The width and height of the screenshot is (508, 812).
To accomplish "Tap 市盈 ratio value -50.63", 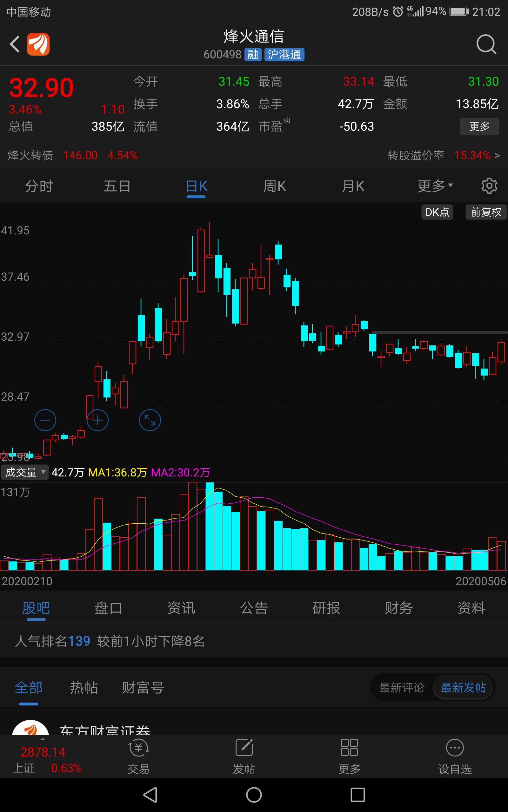I will point(357,127).
